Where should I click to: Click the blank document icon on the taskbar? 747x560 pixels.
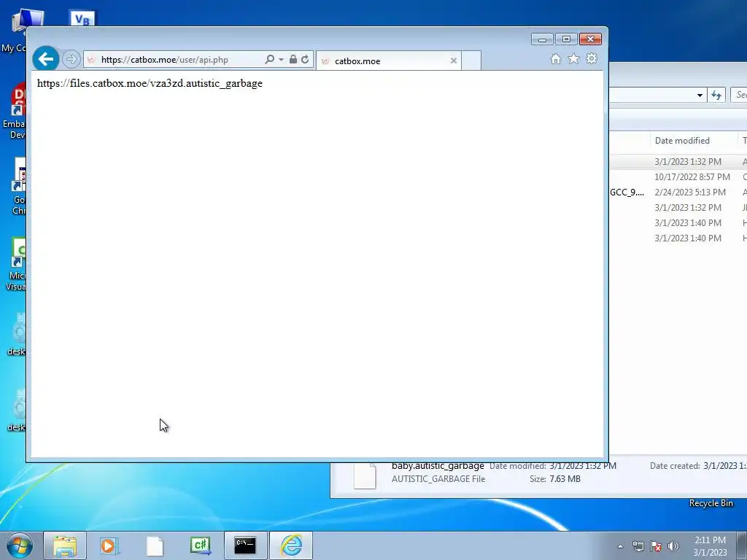pyautogui.click(x=155, y=545)
